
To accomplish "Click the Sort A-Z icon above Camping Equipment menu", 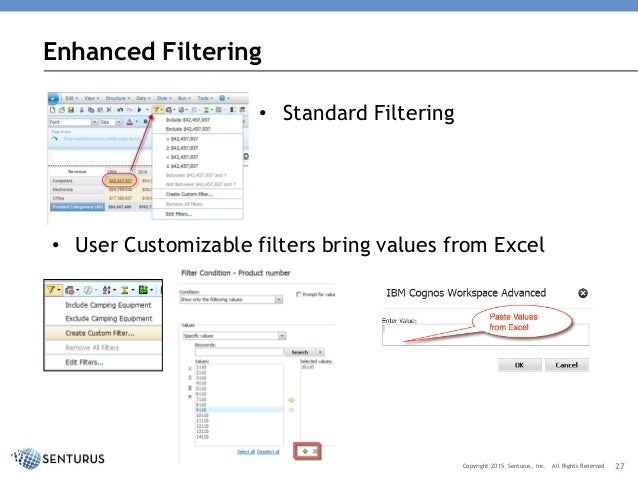I will coord(107,290).
